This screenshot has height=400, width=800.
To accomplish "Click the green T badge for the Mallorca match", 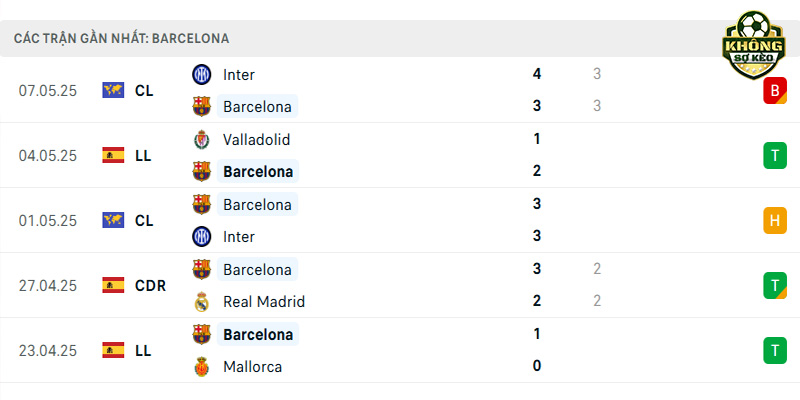I will click(x=775, y=351).
